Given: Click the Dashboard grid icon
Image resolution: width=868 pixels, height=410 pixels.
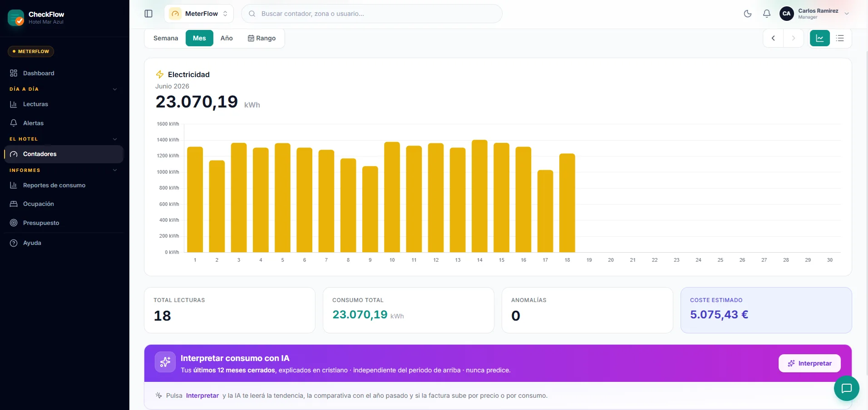Looking at the screenshot, I should coord(14,73).
